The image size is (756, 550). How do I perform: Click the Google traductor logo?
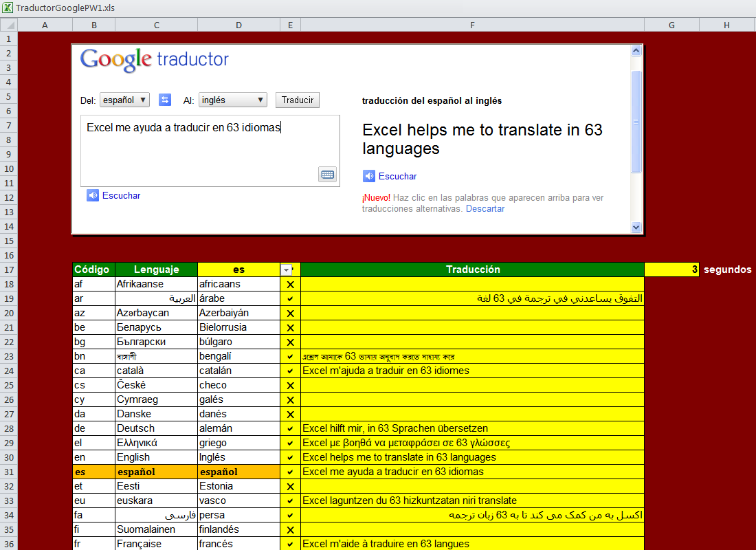click(x=154, y=60)
